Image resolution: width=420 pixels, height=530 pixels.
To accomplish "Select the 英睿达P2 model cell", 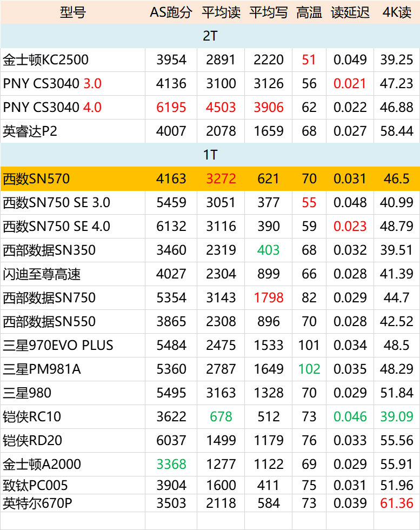I will [72, 131].
